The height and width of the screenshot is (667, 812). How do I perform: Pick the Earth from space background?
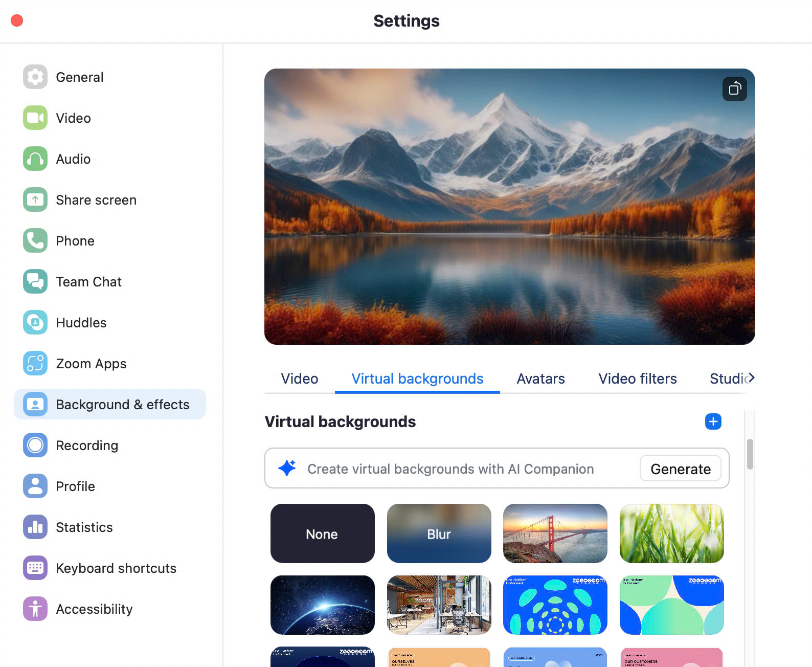point(322,605)
